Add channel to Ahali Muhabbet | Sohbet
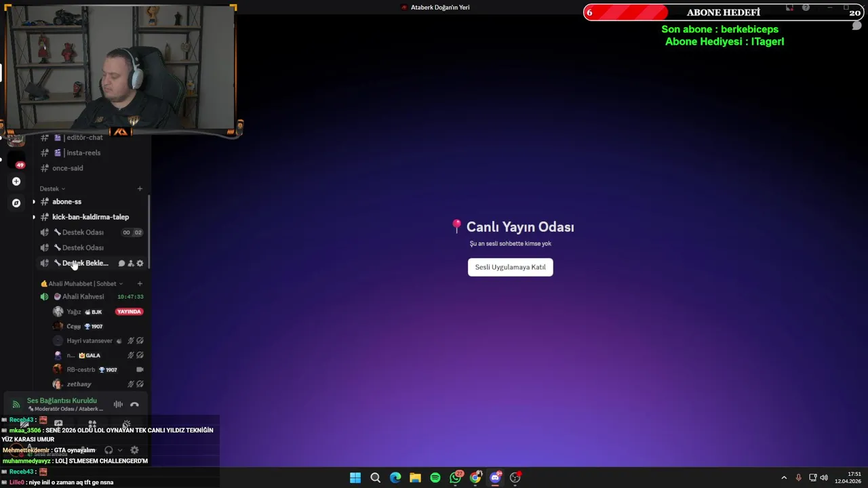Screen dimensions: 868x488 (140, 283)
